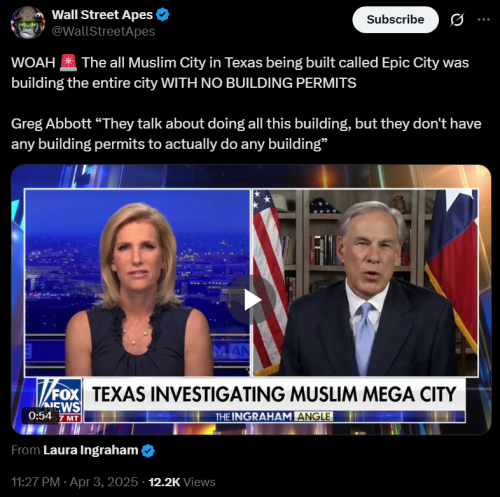Image resolution: width=500 pixels, height=497 pixels.
Task: Open the three-dots more options menu
Action: point(484,20)
